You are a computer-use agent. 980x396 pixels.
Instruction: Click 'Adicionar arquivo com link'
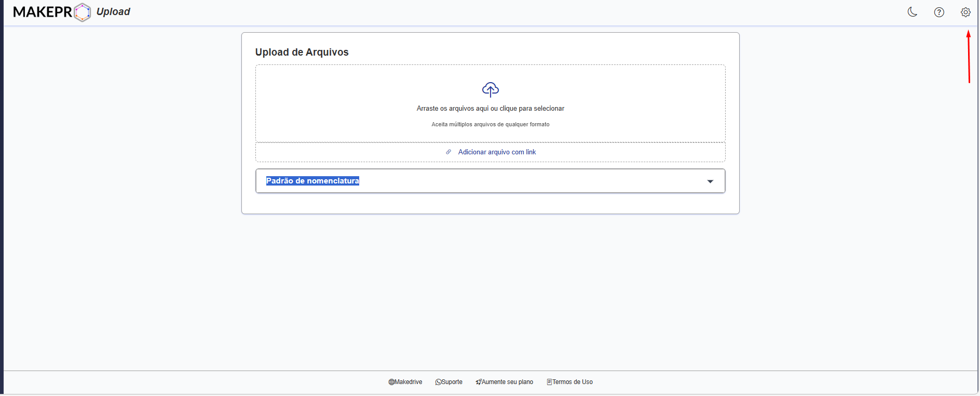(x=497, y=152)
